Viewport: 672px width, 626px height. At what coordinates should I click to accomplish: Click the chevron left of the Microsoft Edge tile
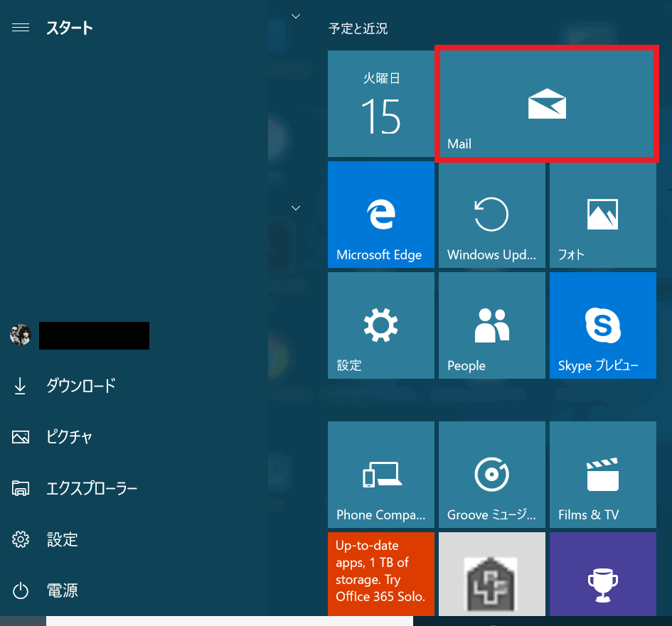[296, 208]
